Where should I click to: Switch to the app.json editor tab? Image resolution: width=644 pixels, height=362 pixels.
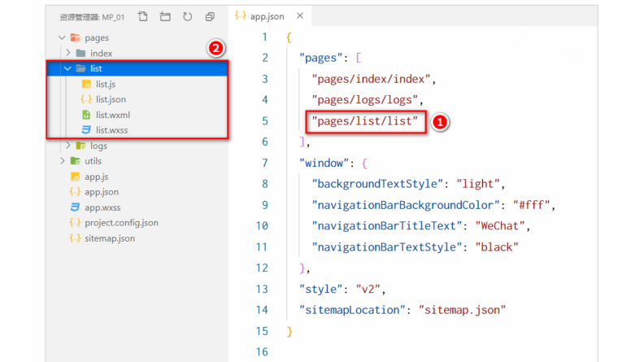click(264, 15)
